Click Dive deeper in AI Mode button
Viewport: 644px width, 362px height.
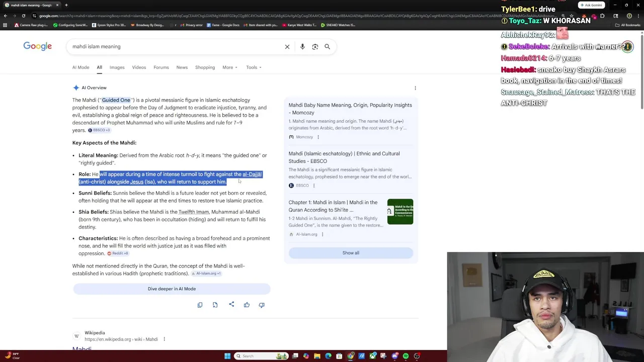pos(172,289)
